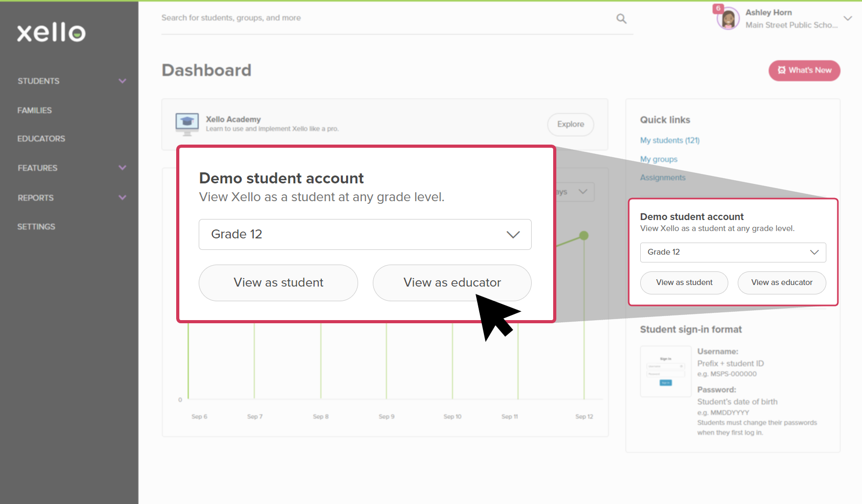Select the Reports menu item
862x504 pixels.
[36, 198]
